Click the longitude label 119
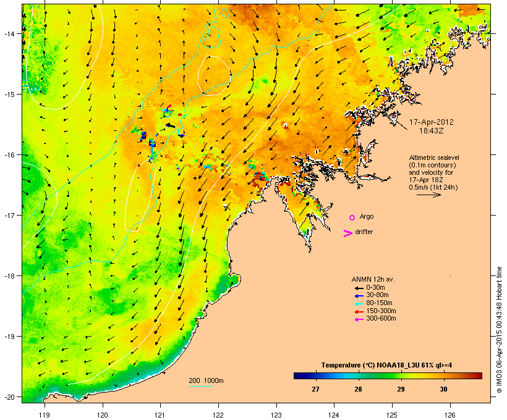The image size is (507, 420). click(x=45, y=415)
